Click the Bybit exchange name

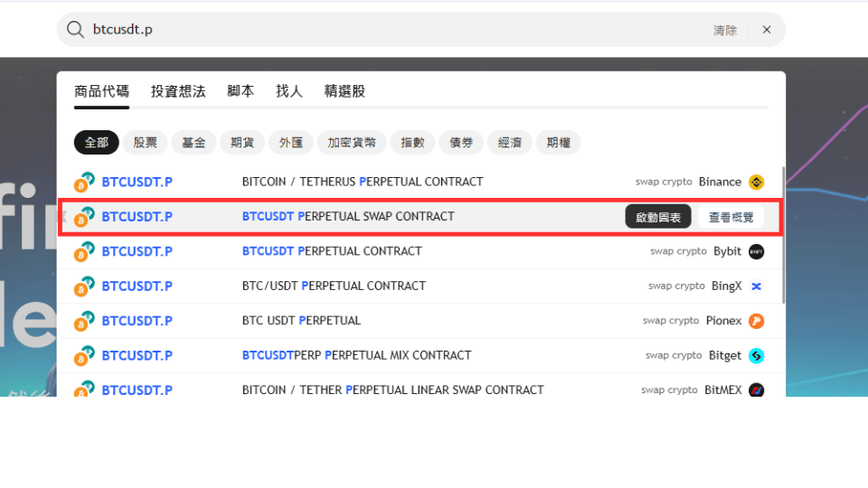pos(727,252)
